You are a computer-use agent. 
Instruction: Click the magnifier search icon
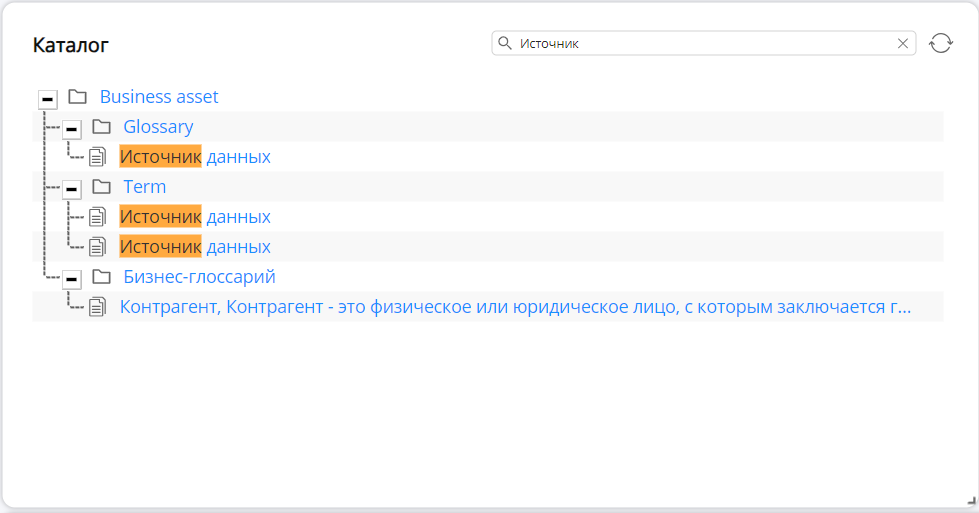(505, 43)
